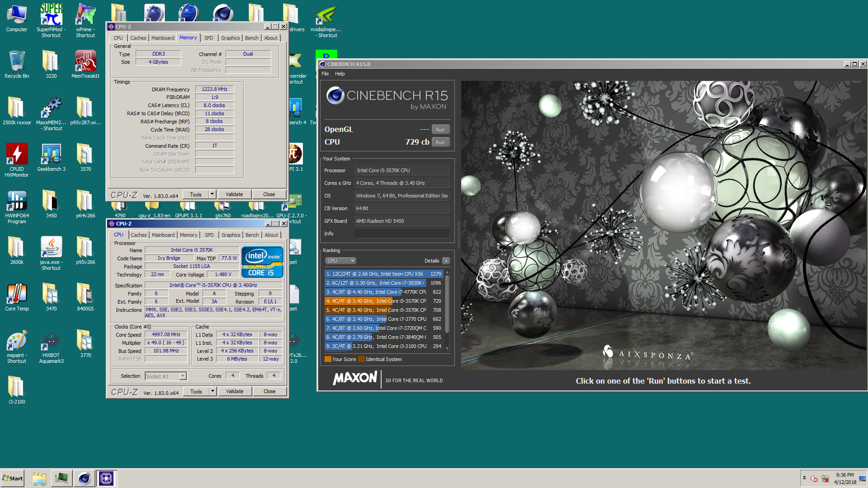
Task: Click the Windows Explorer taskbar icon
Action: [x=39, y=479]
